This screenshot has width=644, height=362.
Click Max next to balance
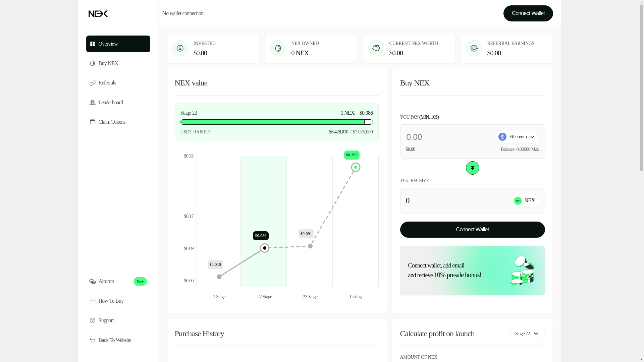[x=535, y=149]
